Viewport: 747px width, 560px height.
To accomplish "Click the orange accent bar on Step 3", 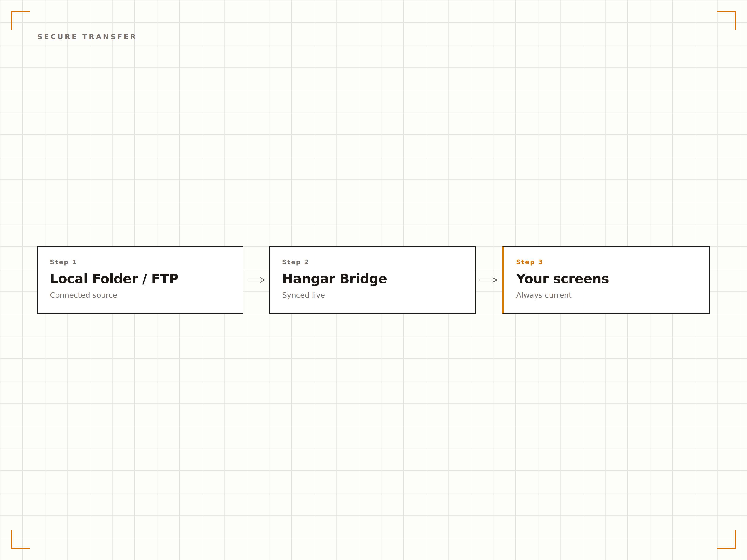I will pos(503,280).
